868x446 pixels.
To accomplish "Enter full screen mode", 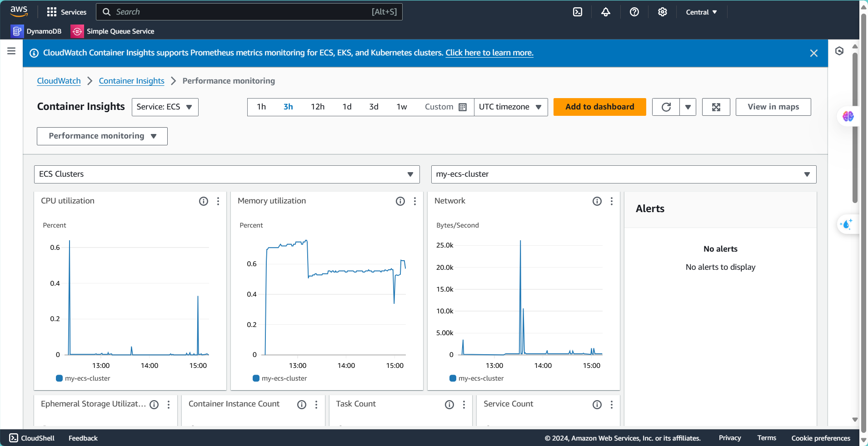I will coord(716,107).
